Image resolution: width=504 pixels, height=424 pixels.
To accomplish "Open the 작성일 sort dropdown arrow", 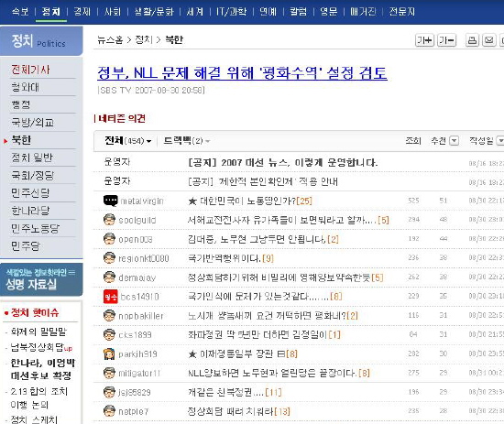I will coord(500,141).
